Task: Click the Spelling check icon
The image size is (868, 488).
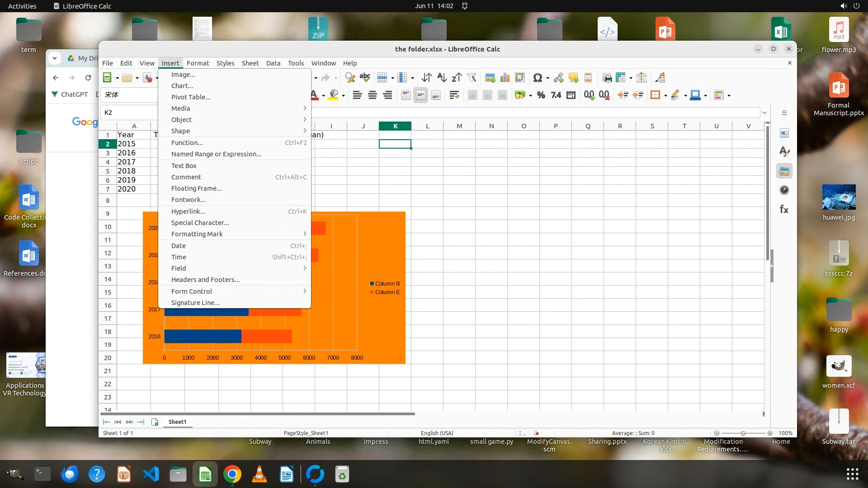Action: tap(365, 78)
